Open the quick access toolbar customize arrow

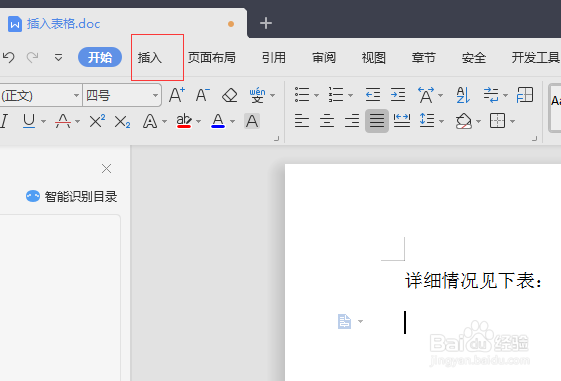coord(58,57)
